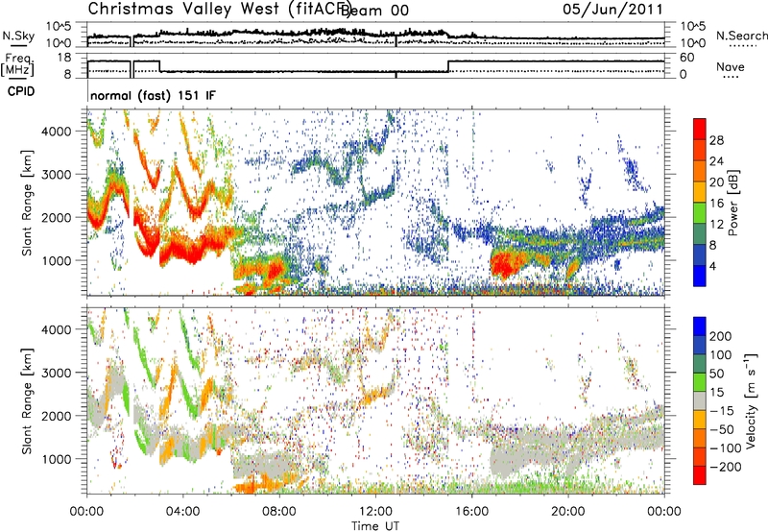Select the 'N.Sky' legend label
Screen dimensions: 768x532
(x=18, y=36)
